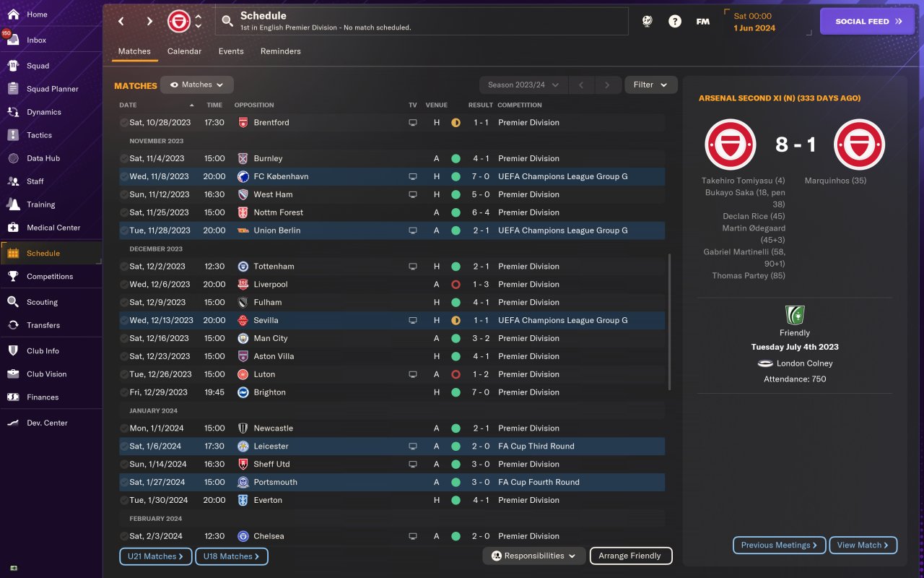924x578 pixels.
Task: Open the Scouting magnifier icon
Action: tap(13, 302)
